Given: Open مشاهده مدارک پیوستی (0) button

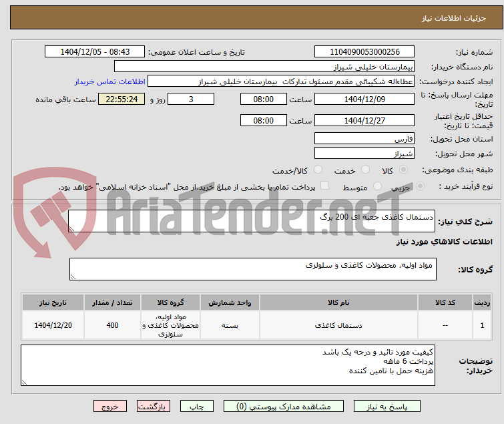Looking at the screenshot, I should click(x=284, y=407).
